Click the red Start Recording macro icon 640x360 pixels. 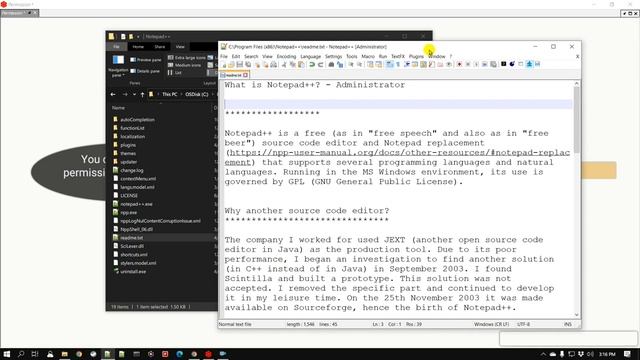coord(459,64)
